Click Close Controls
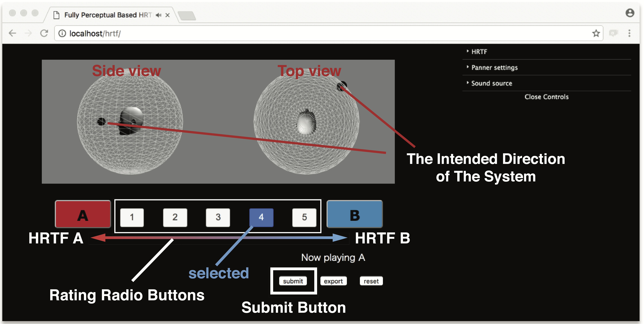The width and height of the screenshot is (644, 324). 546,97
